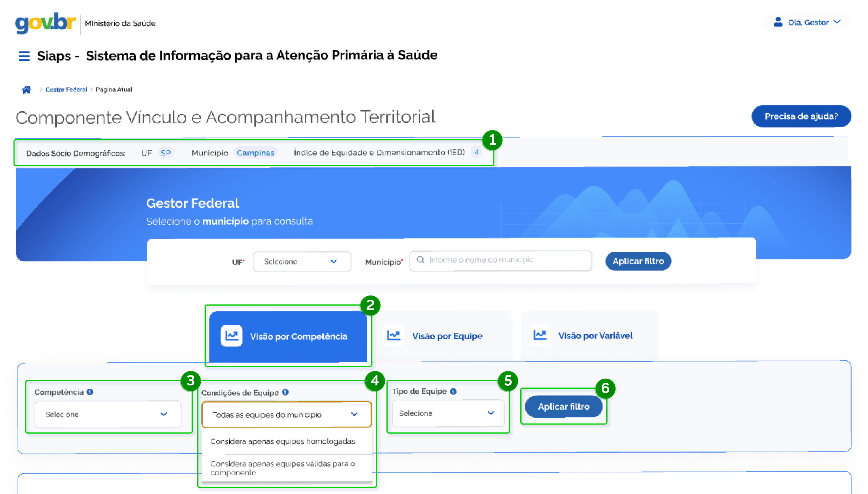Click the Condições de Equipe info icon
Image resolution: width=868 pixels, height=494 pixels.
click(x=286, y=392)
